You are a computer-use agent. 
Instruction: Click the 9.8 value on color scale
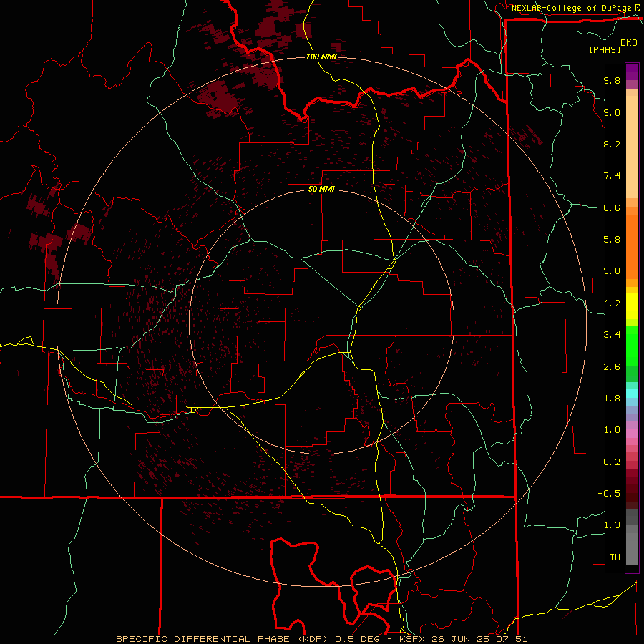[612, 81]
